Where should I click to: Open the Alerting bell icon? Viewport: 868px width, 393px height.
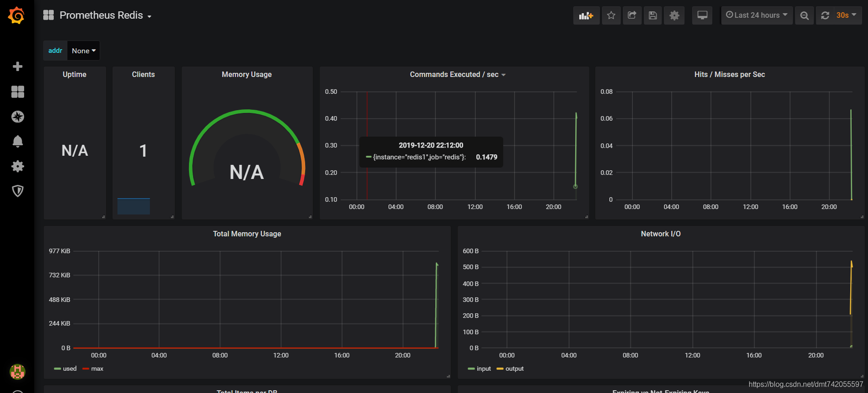coord(17,141)
